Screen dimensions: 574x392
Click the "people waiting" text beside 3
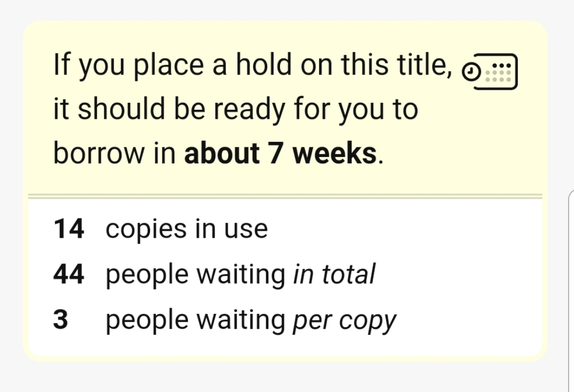point(195,320)
